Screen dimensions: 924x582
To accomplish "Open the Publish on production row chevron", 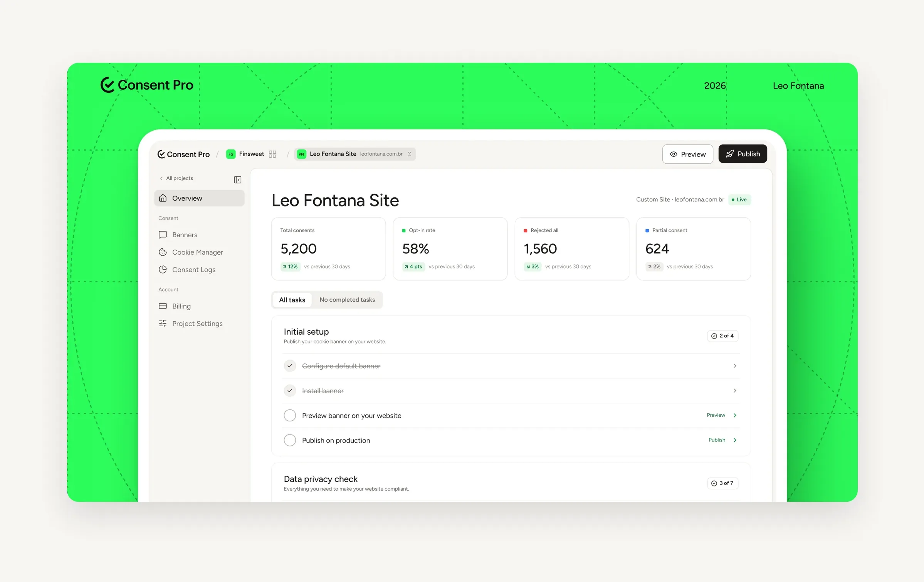I will pos(735,440).
